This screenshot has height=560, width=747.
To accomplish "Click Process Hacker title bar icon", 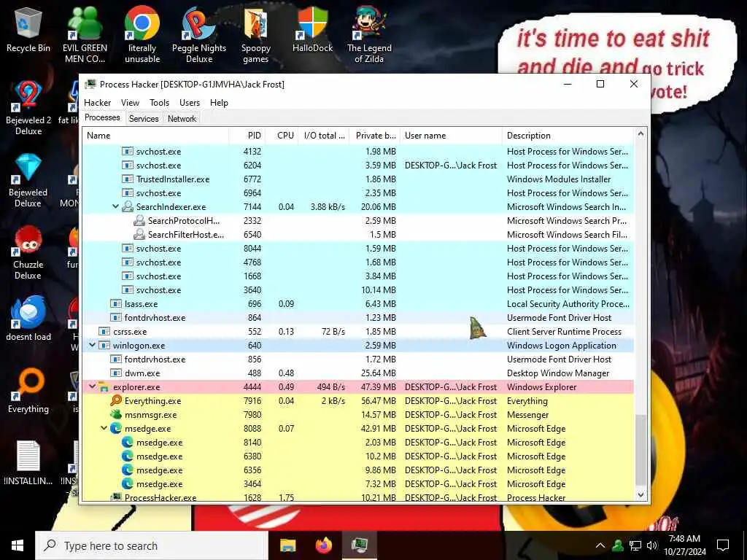I will pyautogui.click(x=90, y=85).
